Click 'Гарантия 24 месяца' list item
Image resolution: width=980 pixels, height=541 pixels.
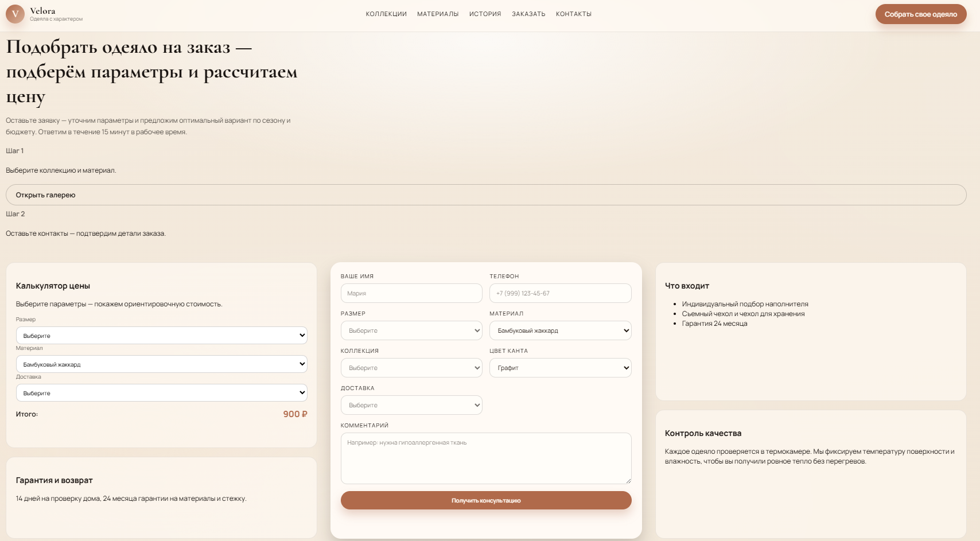(x=714, y=324)
